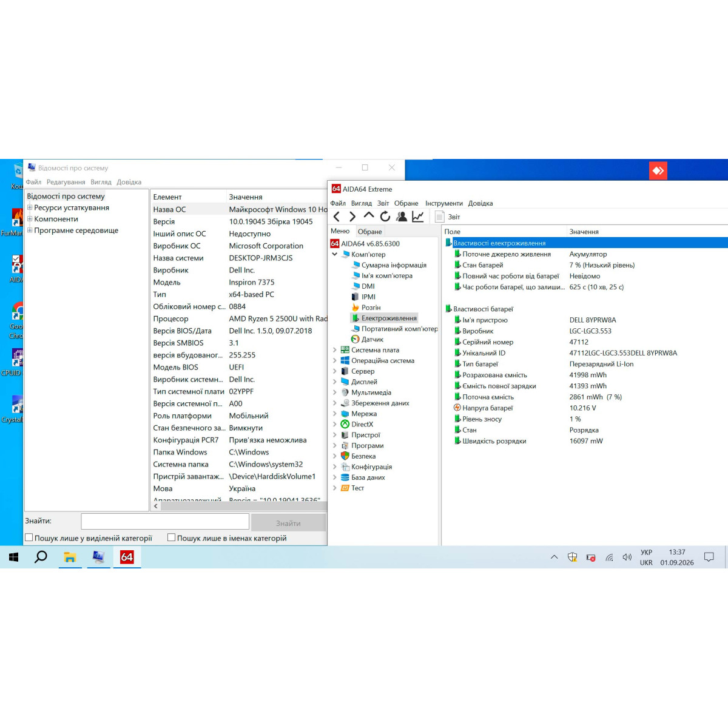
Task: Open AIDA64 Звіт menu
Action: click(383, 203)
